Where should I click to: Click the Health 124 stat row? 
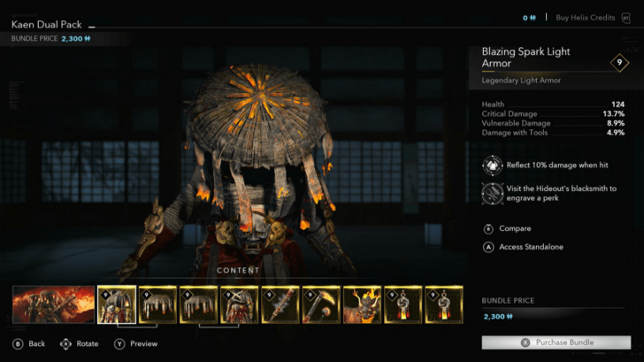tap(553, 104)
